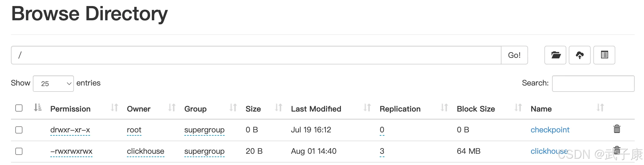Check the clickhouse row checkbox

pos(19,151)
